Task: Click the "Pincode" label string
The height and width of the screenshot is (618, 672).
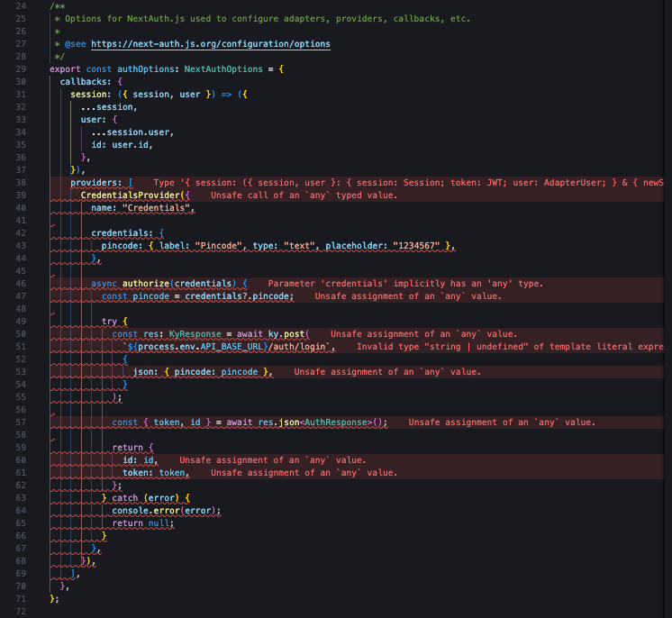Action: point(219,246)
